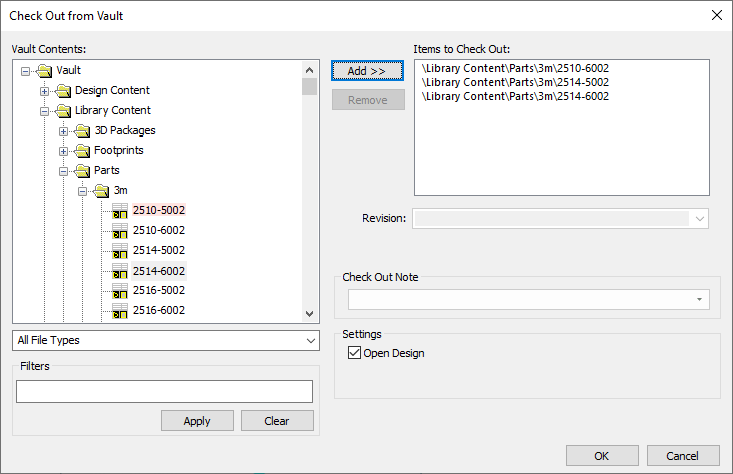
Task: Click the Library Content folder icon
Action: point(64,111)
